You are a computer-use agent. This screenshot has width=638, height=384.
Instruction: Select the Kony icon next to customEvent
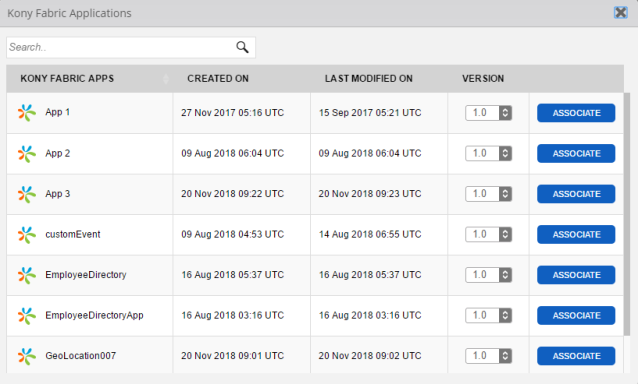[x=27, y=235]
